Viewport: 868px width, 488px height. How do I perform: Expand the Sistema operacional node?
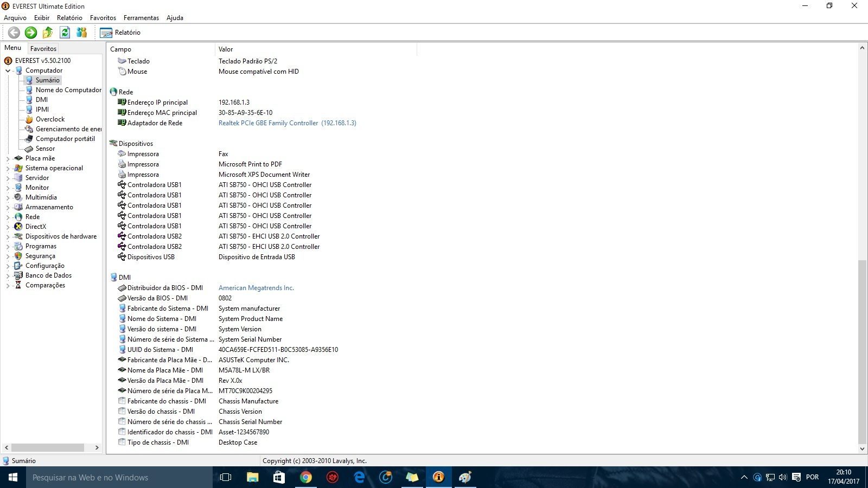[8, 168]
